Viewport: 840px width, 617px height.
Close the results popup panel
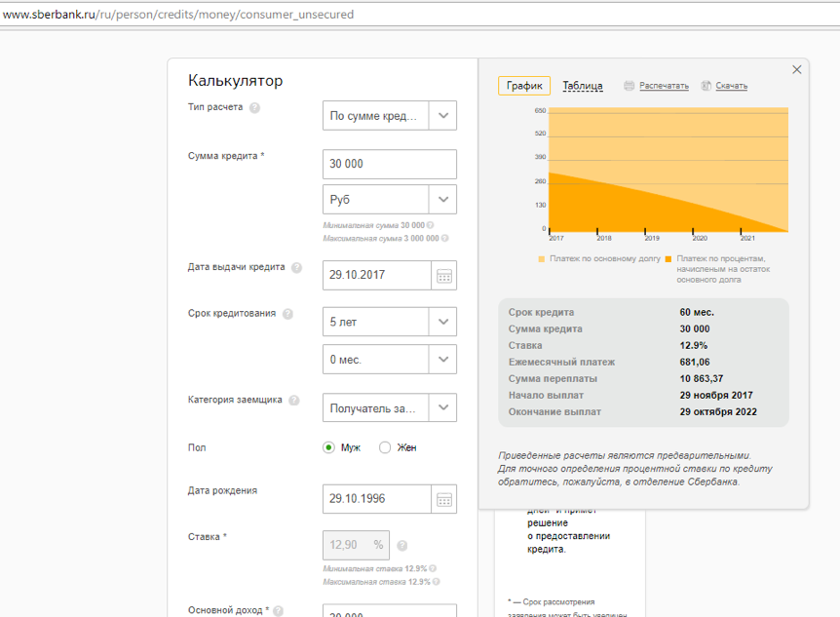tap(796, 70)
